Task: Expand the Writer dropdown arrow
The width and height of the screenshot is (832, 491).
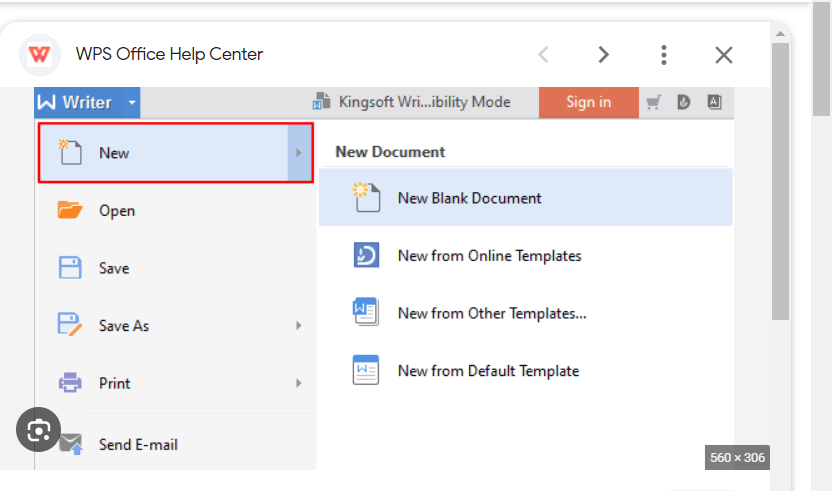Action: [x=132, y=102]
